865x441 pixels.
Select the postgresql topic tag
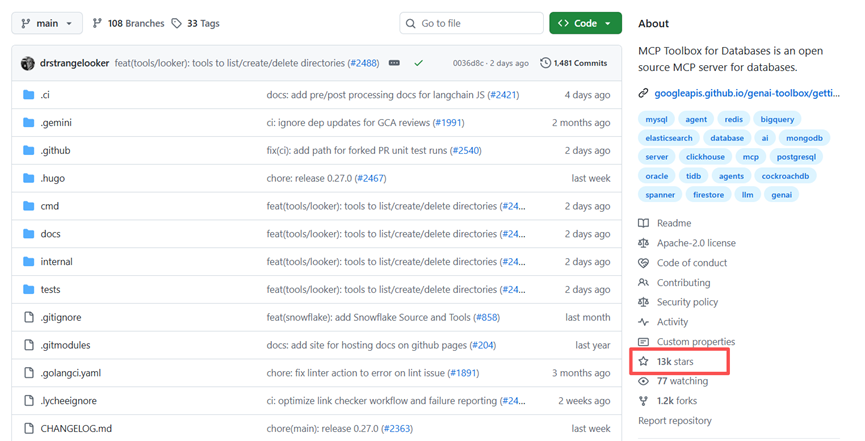tap(796, 157)
